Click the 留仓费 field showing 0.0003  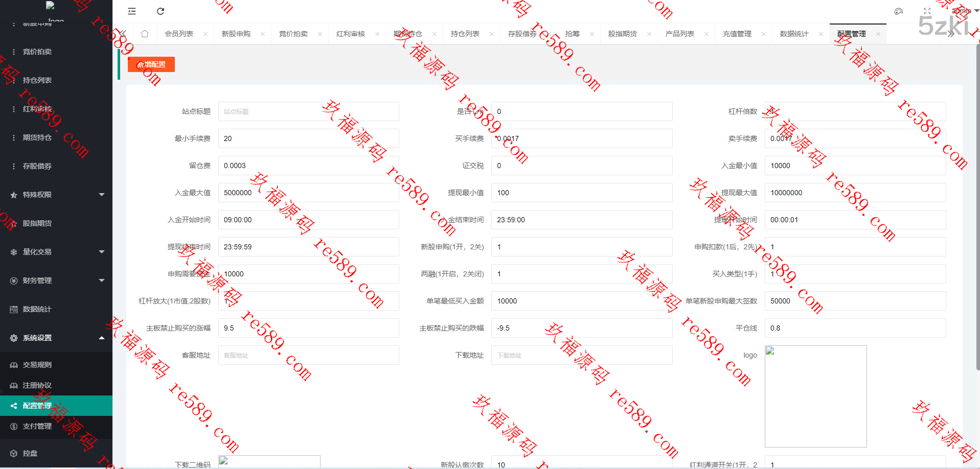pos(309,166)
